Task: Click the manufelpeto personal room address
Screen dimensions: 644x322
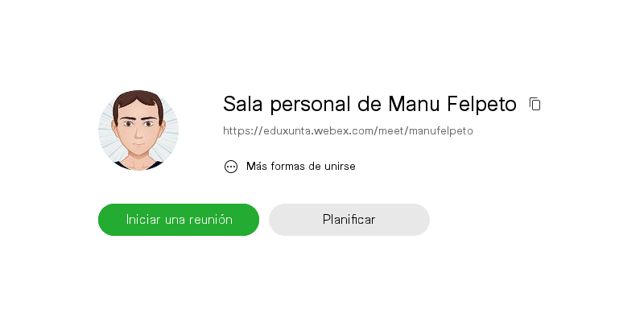Action: click(348, 130)
